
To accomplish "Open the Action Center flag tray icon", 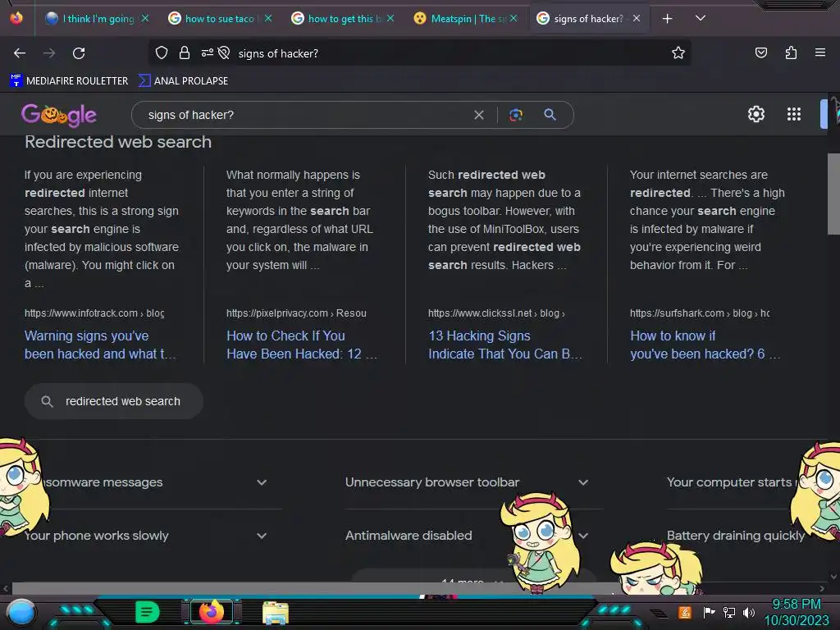I will pyautogui.click(x=709, y=612).
